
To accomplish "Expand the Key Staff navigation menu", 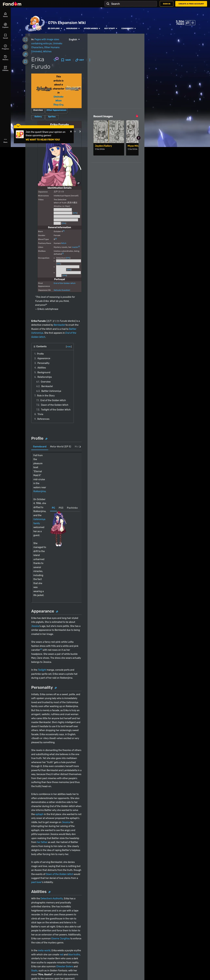I will point(111,29).
